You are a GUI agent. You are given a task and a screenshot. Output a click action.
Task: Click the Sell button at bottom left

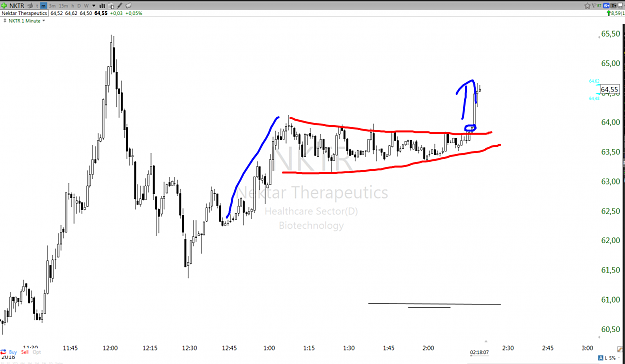tap(25, 352)
